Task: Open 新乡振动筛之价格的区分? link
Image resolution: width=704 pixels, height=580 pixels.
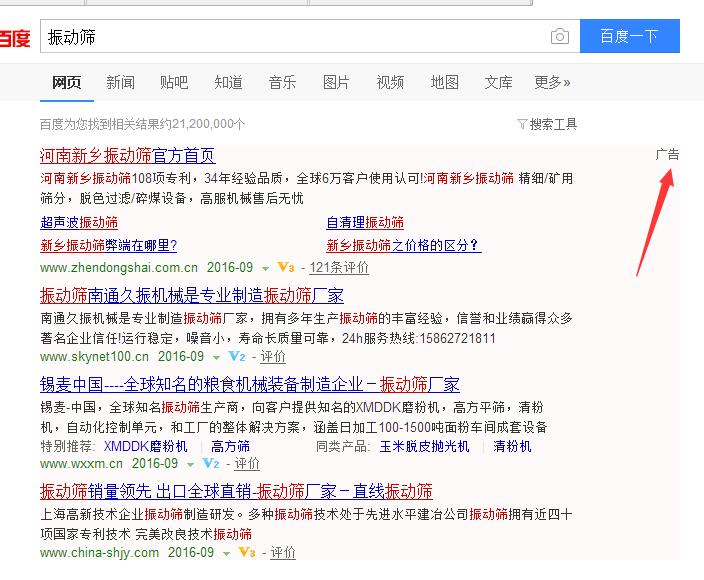Action: (x=404, y=245)
